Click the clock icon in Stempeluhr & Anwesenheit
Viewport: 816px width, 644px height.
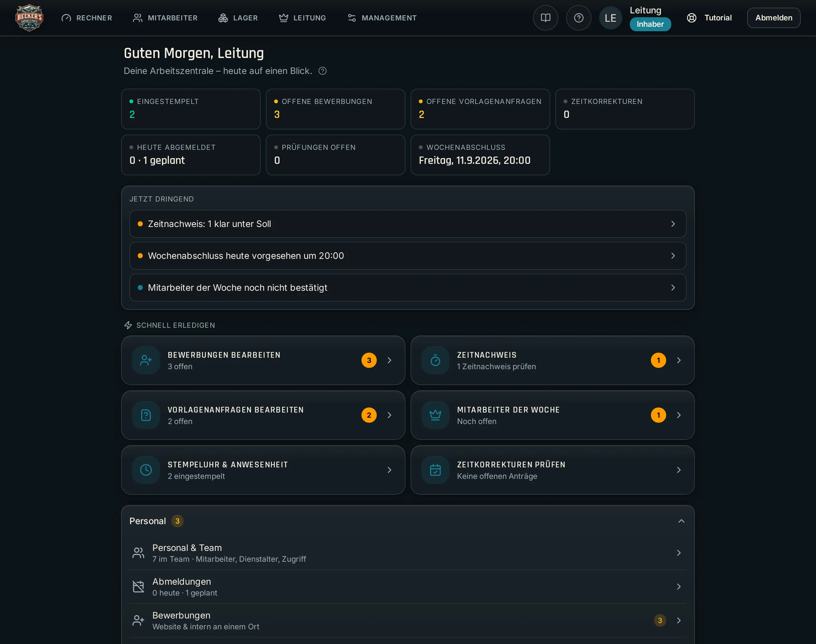[x=146, y=470]
